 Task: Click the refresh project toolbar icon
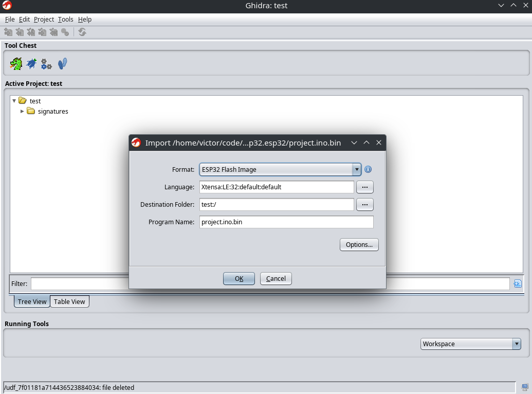pos(82,32)
